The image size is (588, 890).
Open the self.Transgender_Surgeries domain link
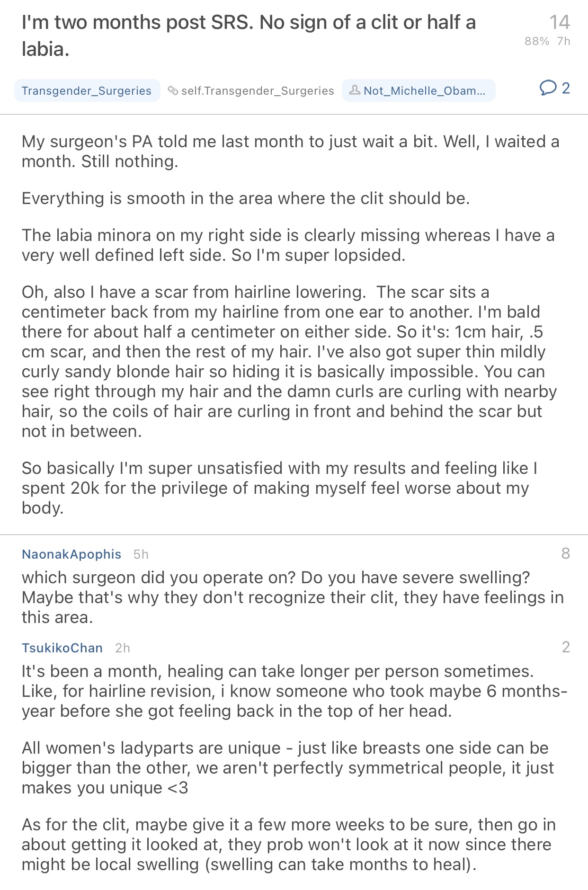258,90
